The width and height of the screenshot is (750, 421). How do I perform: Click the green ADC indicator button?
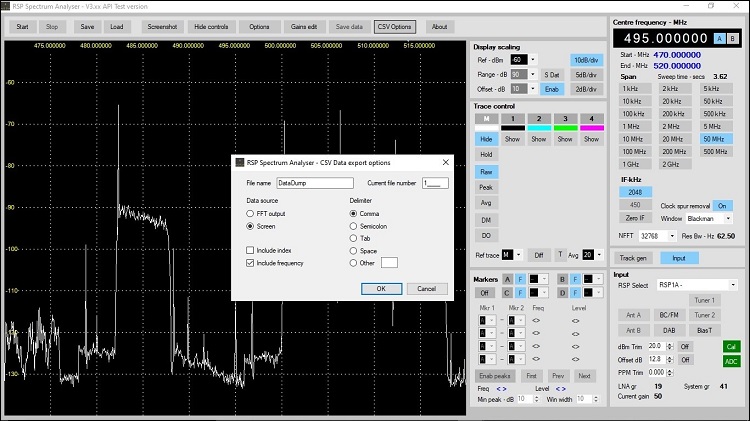coord(732,360)
